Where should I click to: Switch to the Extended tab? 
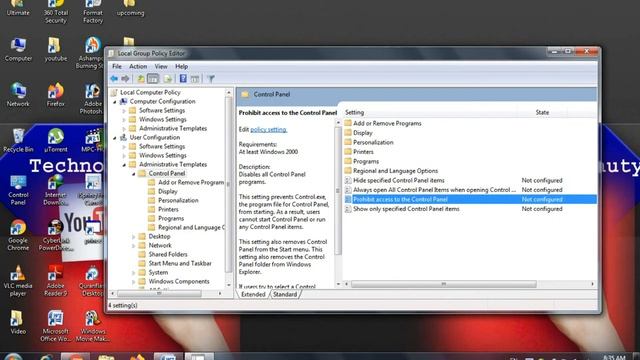coord(253,294)
